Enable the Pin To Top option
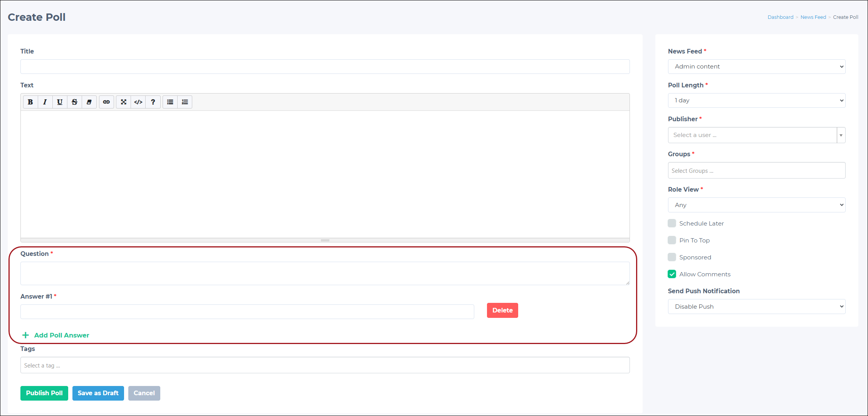 pyautogui.click(x=672, y=240)
